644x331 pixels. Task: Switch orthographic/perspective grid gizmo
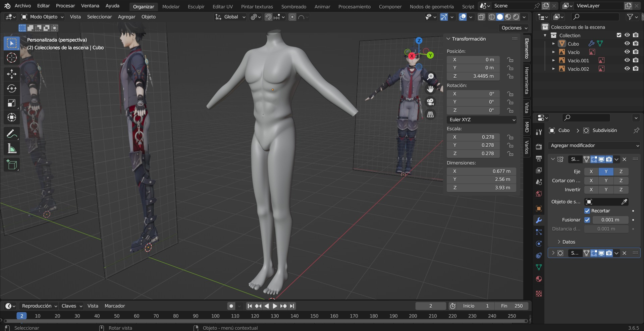[x=430, y=115]
